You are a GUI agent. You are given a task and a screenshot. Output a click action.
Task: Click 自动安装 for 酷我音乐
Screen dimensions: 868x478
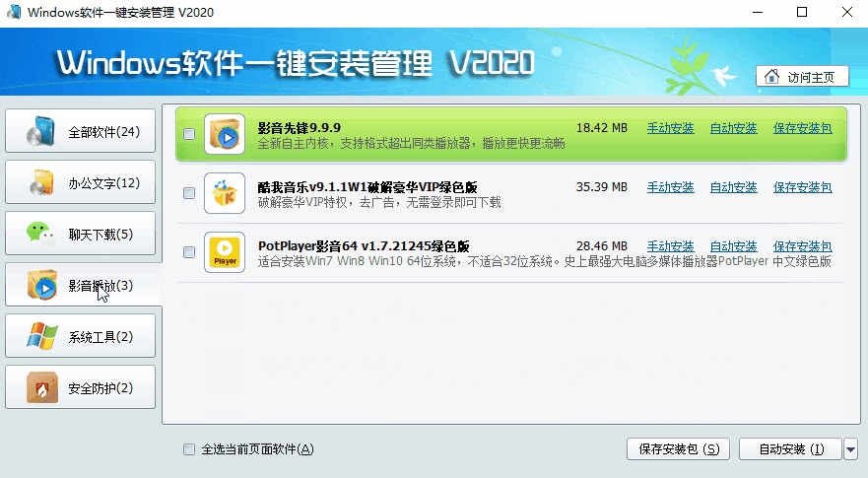coord(733,188)
